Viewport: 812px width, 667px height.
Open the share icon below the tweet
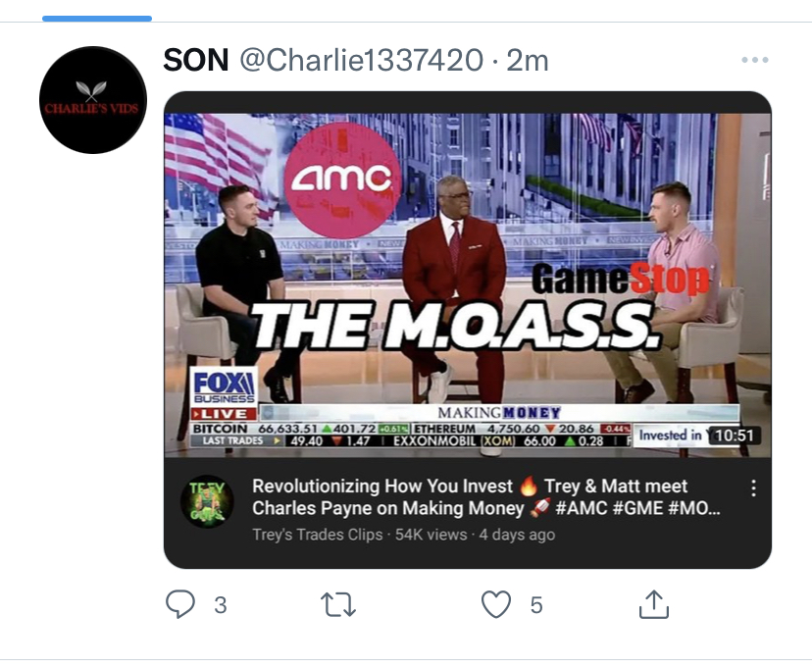654,604
